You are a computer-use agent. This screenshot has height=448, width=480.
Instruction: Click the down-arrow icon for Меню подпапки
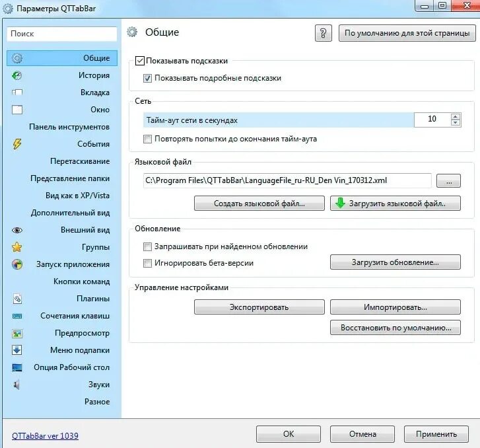(x=17, y=350)
